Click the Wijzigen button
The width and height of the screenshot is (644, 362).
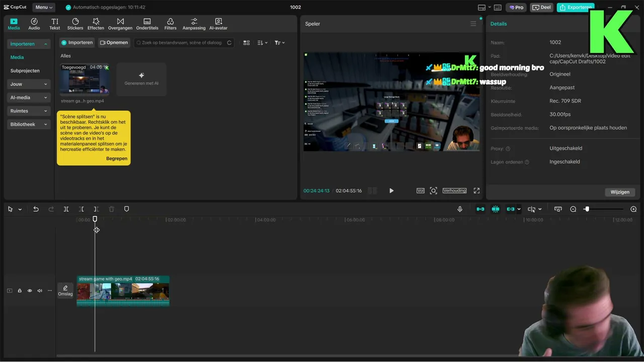pyautogui.click(x=620, y=192)
